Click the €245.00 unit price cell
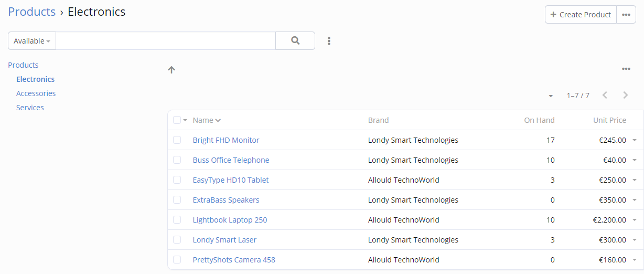The height and width of the screenshot is (274, 644). click(613, 140)
